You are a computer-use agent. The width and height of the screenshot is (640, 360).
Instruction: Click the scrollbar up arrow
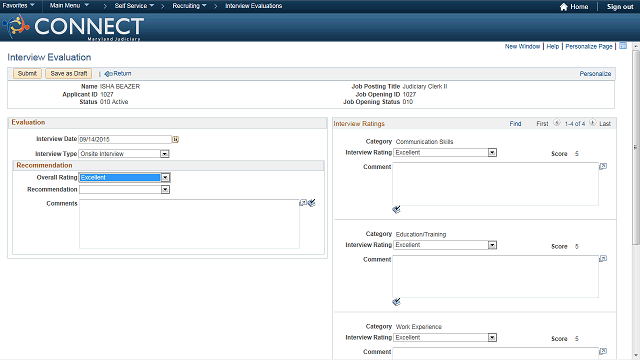636,47
